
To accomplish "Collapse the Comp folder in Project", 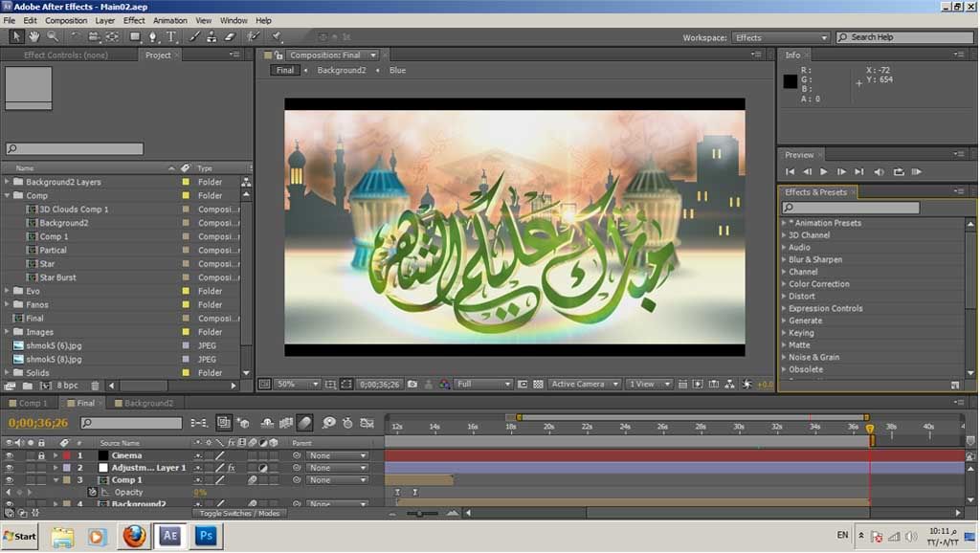I will pyautogui.click(x=7, y=195).
